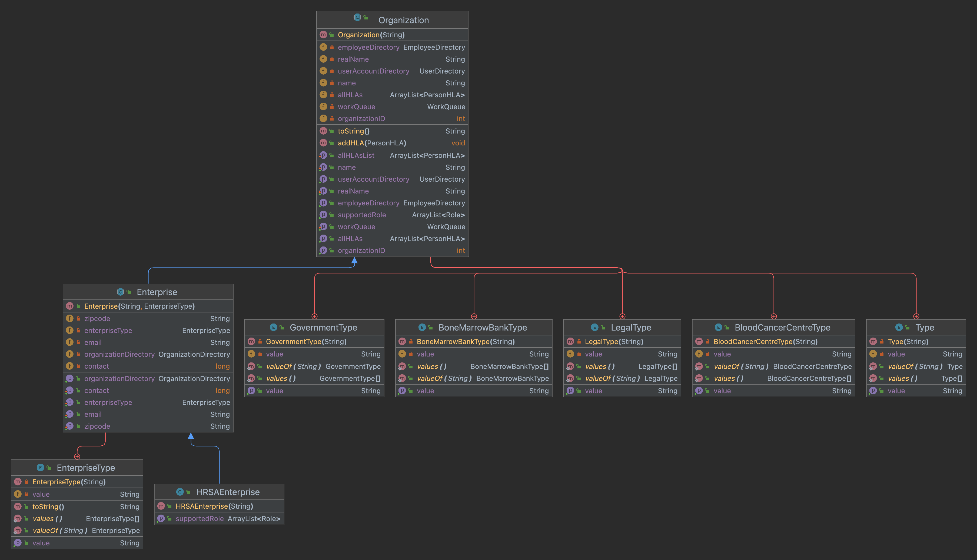Click the enum icon beside the BoneMarrowBankType title
Screen dimensions: 977x560
422,327
